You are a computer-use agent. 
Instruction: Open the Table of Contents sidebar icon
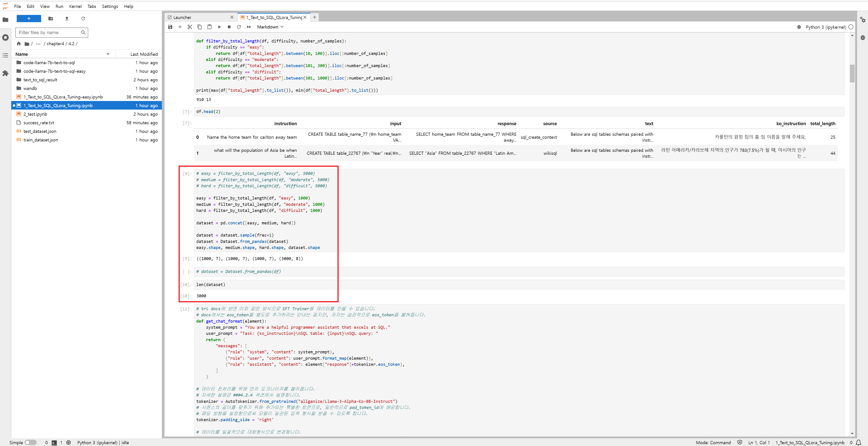(5, 55)
